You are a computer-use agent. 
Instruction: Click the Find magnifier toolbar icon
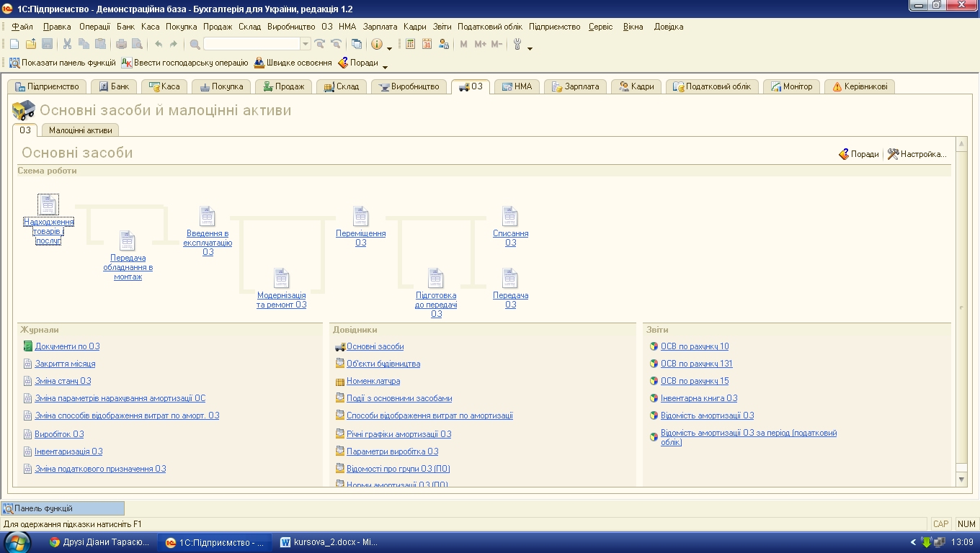(195, 44)
